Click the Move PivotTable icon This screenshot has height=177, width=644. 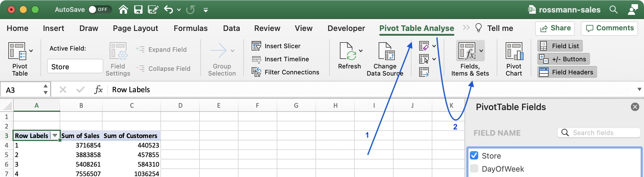424,72
